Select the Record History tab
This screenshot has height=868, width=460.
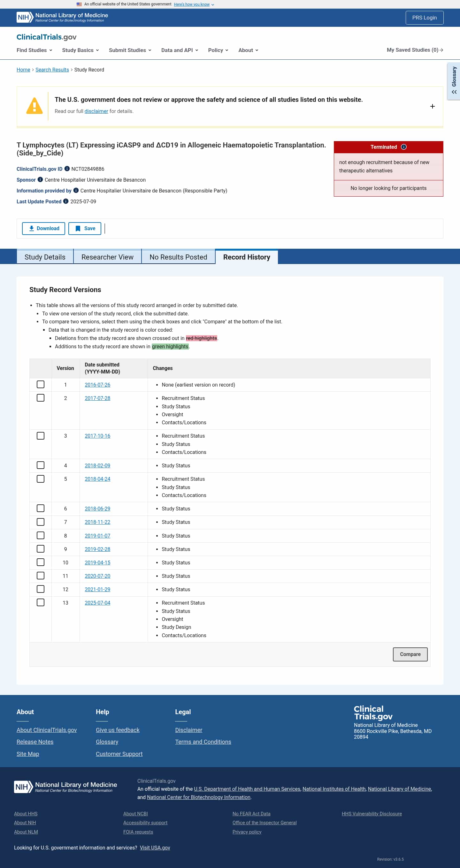point(247,257)
